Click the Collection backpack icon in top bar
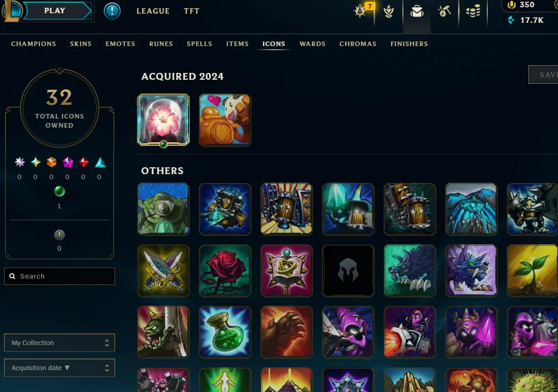Image resolution: width=558 pixels, height=392 pixels. [x=417, y=11]
